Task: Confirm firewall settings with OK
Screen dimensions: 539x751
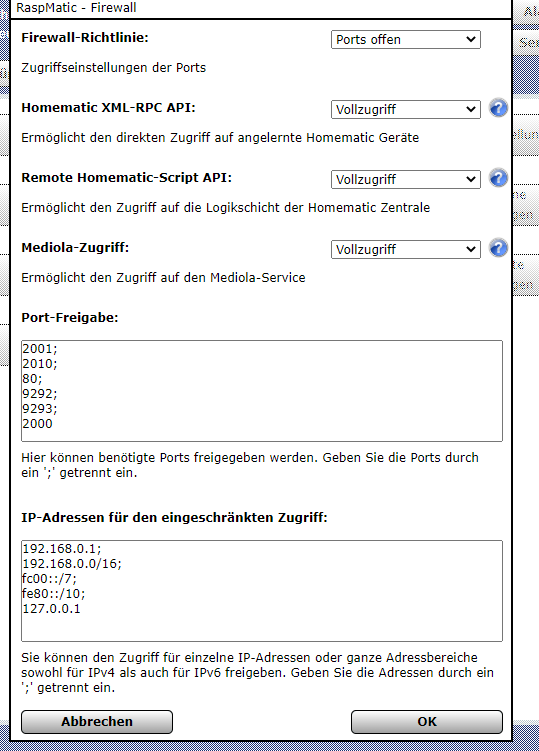Action: click(x=427, y=722)
